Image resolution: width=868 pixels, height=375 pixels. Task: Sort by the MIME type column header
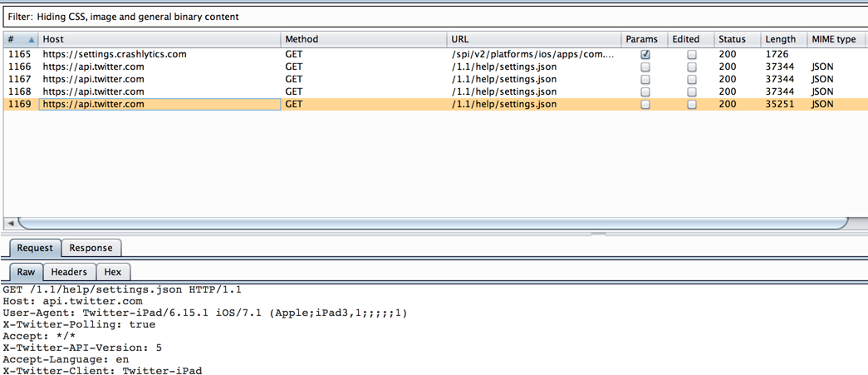[837, 39]
